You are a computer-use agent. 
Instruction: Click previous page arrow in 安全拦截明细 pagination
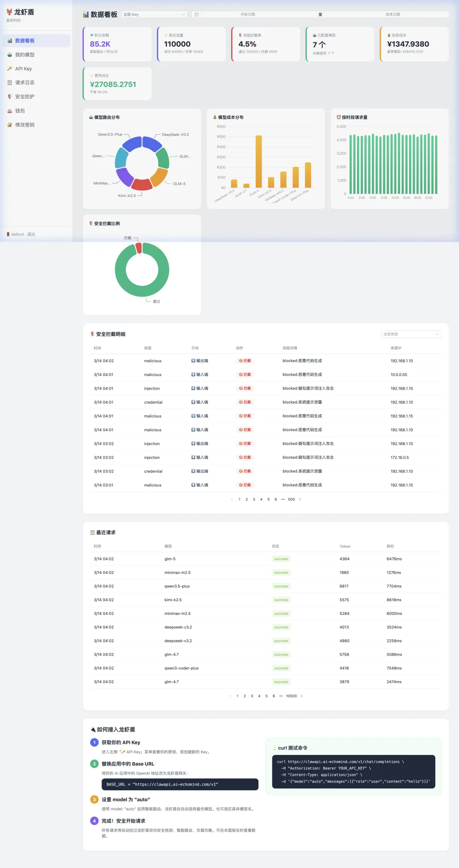(x=232, y=499)
